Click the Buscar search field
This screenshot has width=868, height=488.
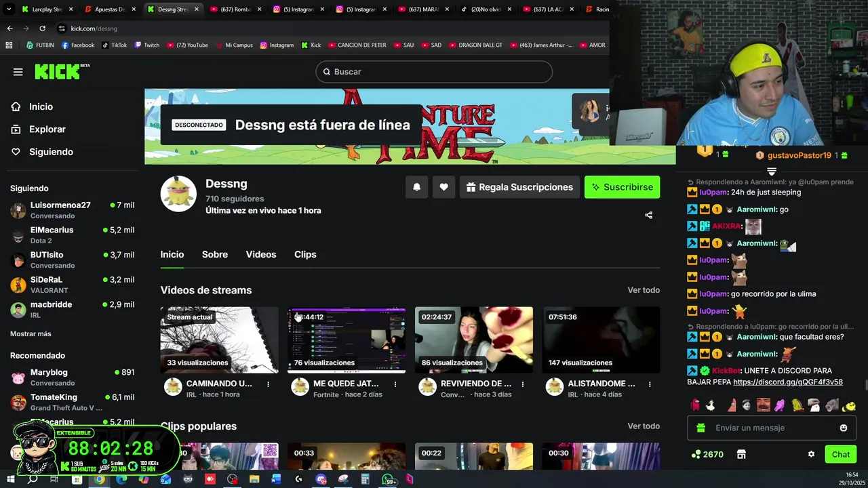[x=434, y=72]
